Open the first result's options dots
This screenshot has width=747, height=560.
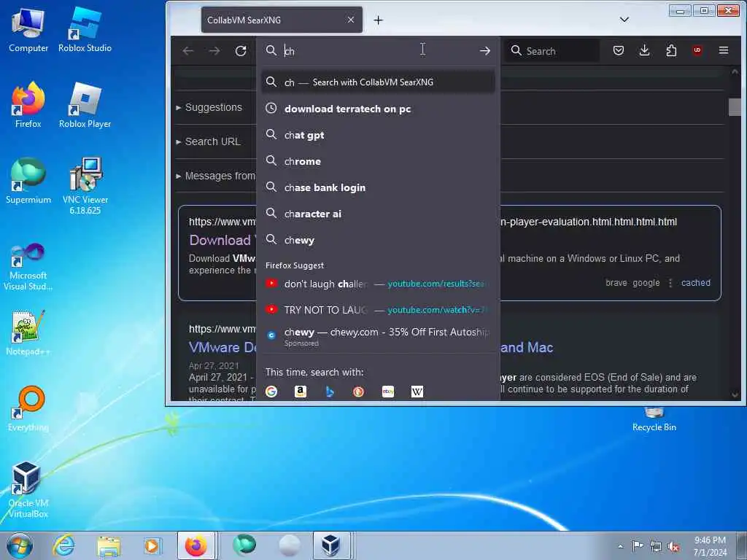tap(670, 283)
